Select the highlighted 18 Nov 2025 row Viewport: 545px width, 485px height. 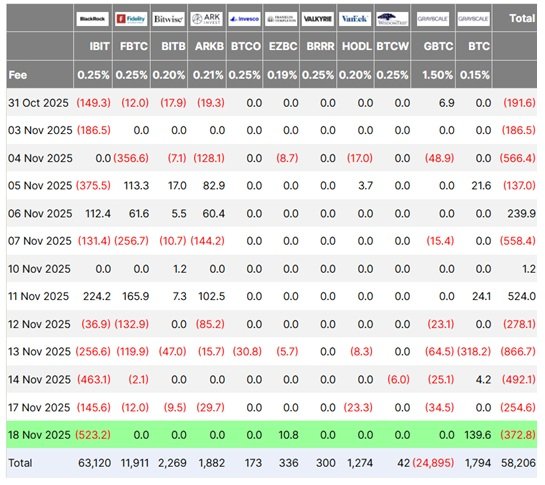(272, 435)
